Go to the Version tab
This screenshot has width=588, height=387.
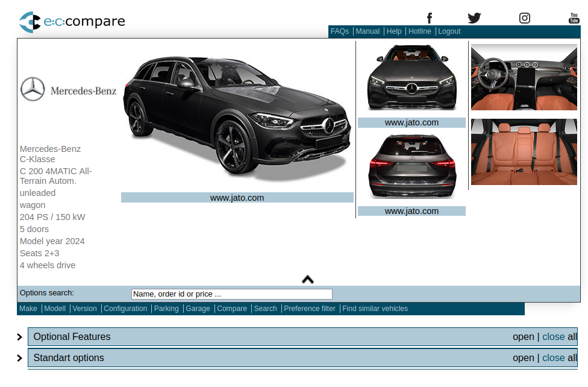pyautogui.click(x=84, y=309)
